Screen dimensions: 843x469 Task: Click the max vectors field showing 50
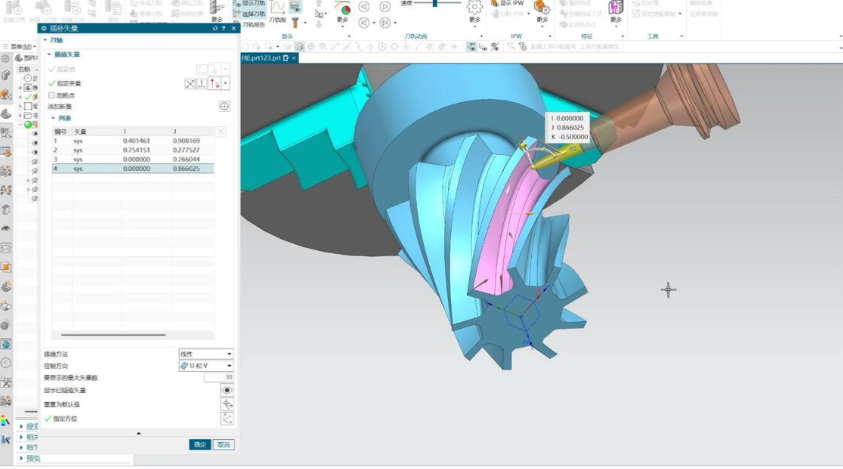point(218,378)
